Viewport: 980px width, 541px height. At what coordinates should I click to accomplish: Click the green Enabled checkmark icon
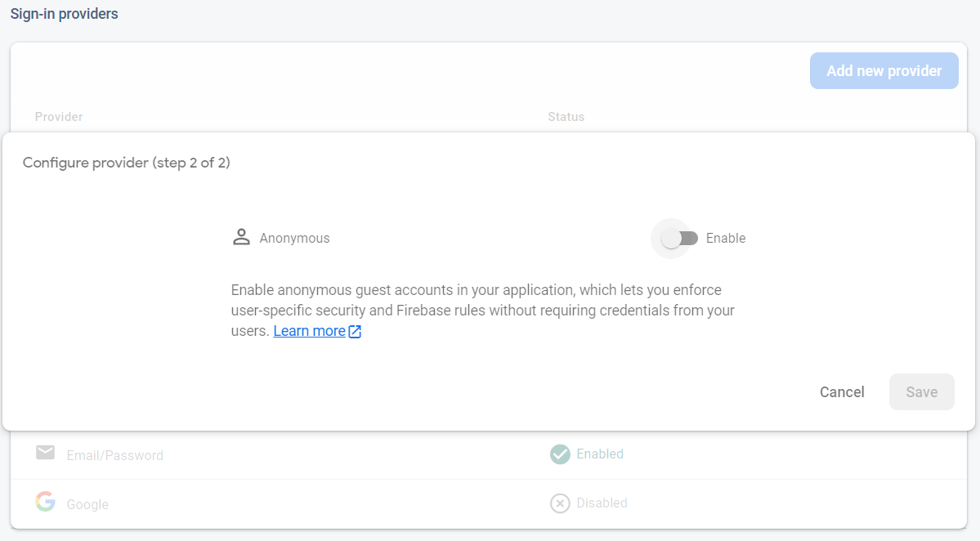pyautogui.click(x=560, y=454)
